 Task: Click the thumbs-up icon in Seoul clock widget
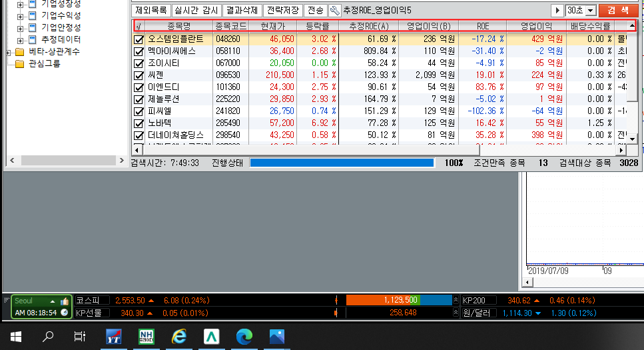tap(65, 301)
